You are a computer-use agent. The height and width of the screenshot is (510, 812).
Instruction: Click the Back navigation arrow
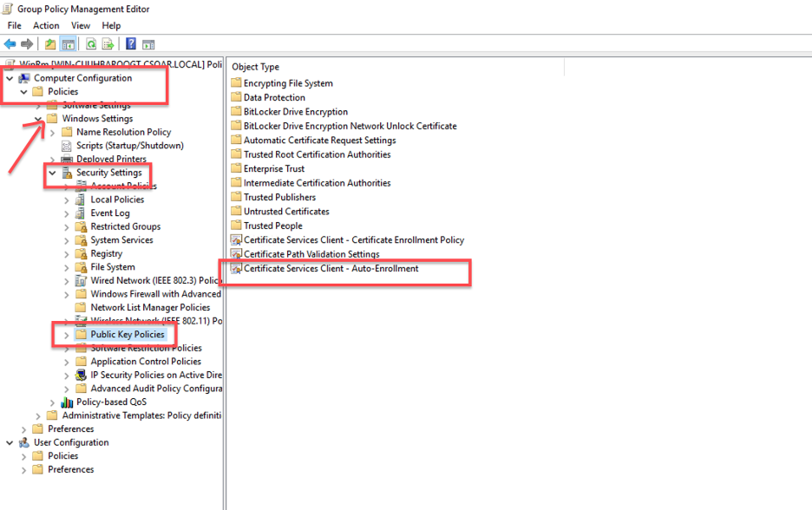coord(8,43)
